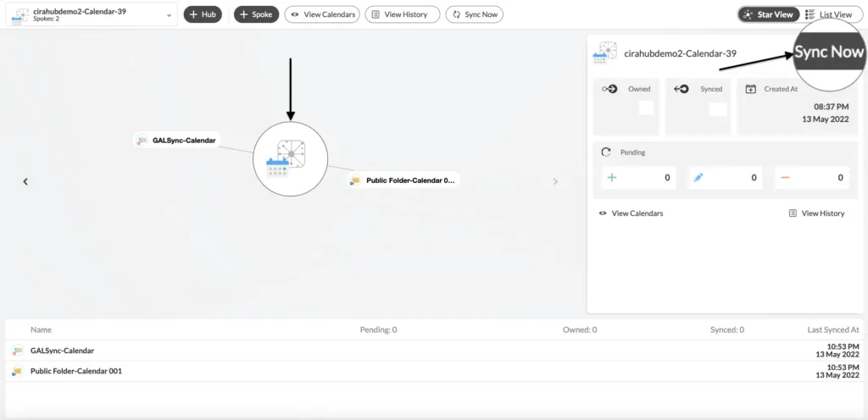The image size is (868, 420).
Task: Click the List View list icon
Action: [x=810, y=14]
